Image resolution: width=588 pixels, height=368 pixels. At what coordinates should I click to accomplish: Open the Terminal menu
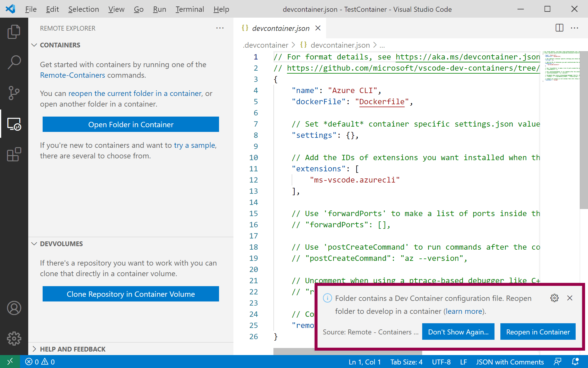190,9
